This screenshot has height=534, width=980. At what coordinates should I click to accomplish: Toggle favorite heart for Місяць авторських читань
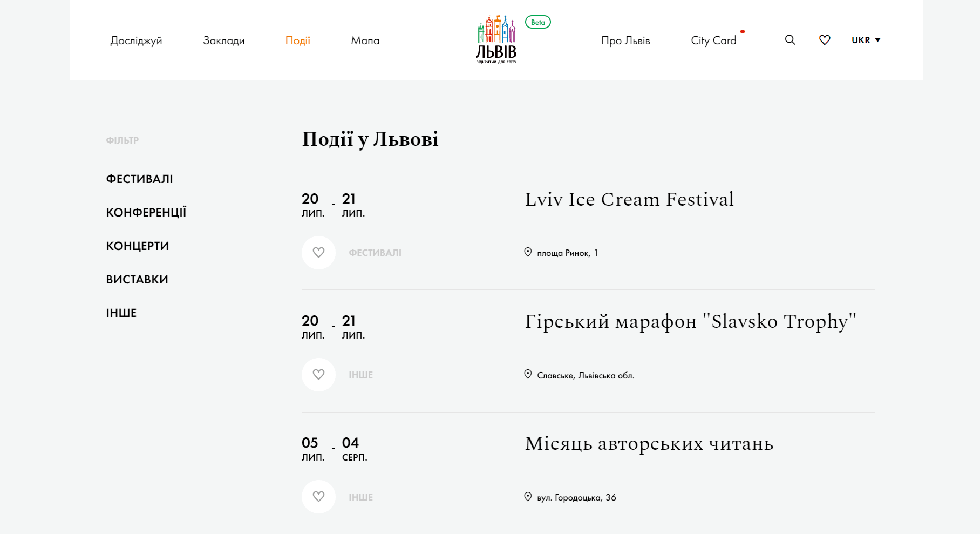click(x=318, y=497)
